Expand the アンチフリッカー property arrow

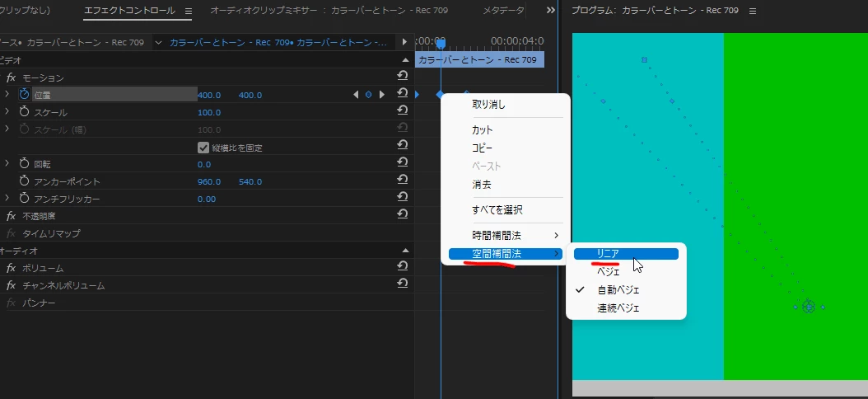[x=7, y=198]
